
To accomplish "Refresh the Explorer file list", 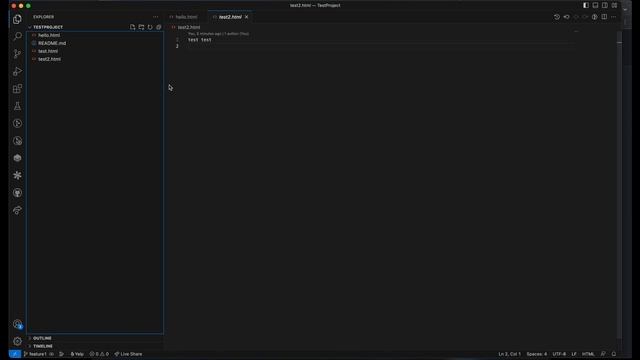I will [150, 27].
